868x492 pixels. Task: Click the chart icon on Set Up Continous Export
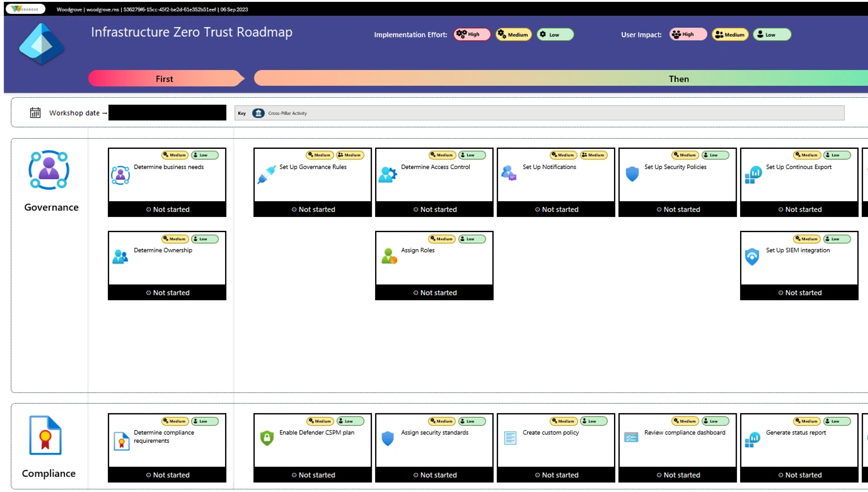pyautogui.click(x=753, y=173)
